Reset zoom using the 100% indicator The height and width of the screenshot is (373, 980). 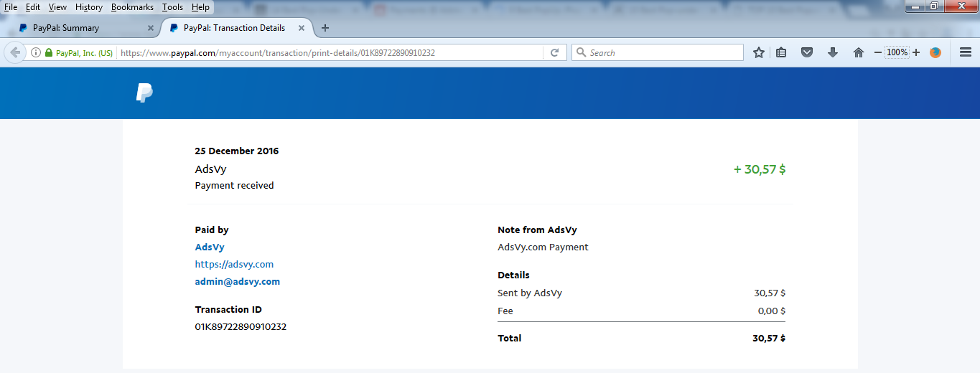point(897,52)
